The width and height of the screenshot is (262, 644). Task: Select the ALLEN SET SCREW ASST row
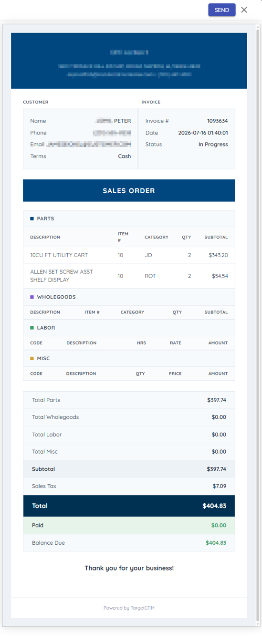(x=129, y=276)
